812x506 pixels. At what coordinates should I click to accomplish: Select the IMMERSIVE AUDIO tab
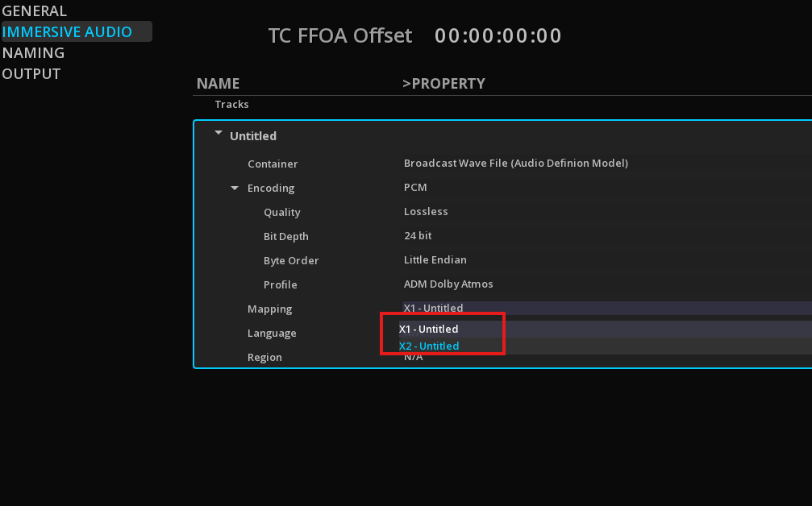(67, 32)
